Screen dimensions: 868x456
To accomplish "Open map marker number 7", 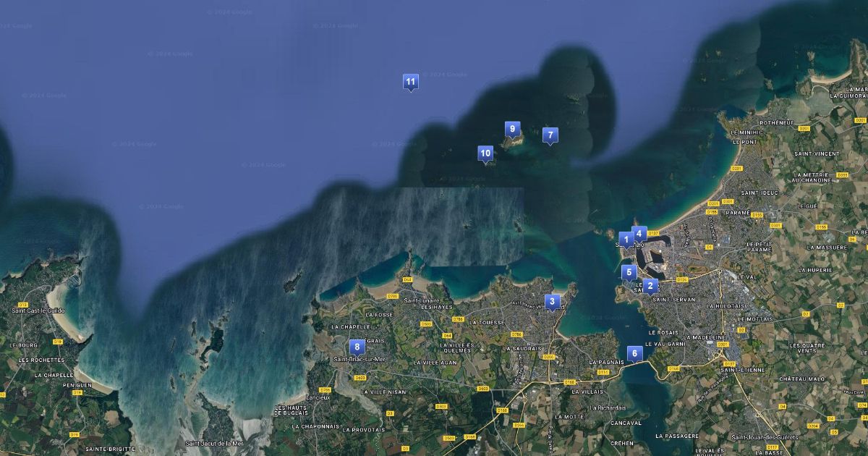I will [550, 135].
